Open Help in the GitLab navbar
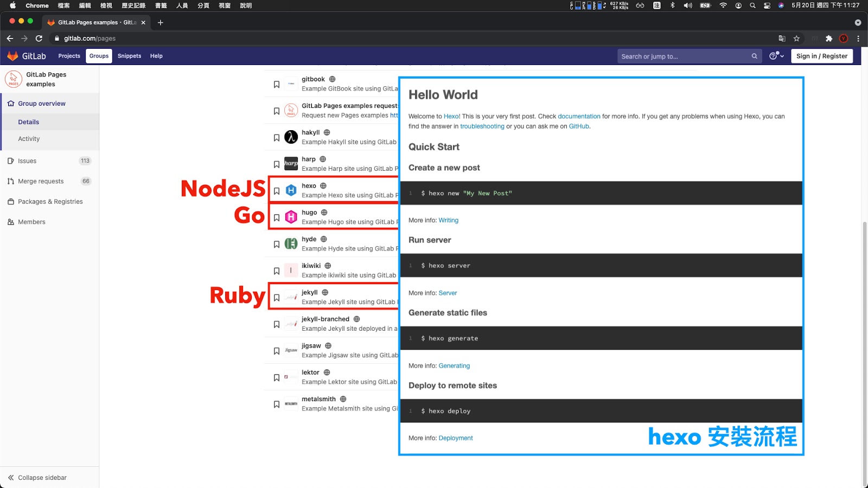Viewport: 868px width, 488px height. tap(156, 56)
